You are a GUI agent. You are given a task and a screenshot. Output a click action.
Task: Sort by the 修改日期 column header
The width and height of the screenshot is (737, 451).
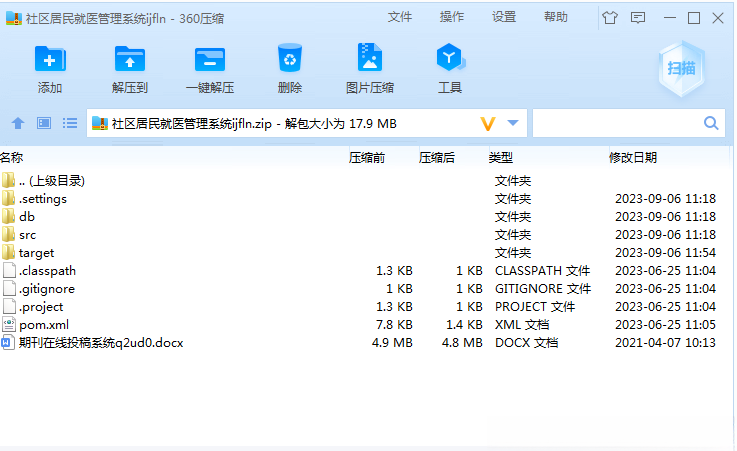click(x=633, y=157)
